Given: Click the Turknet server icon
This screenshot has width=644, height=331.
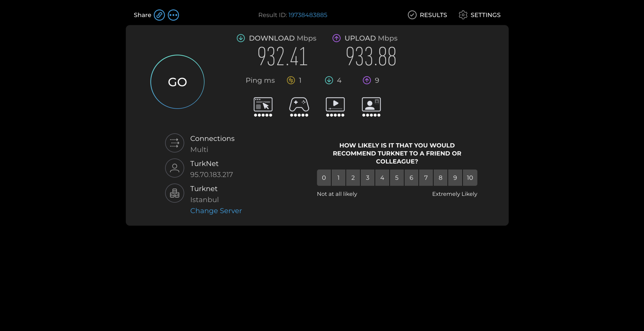Looking at the screenshot, I should point(175,193).
